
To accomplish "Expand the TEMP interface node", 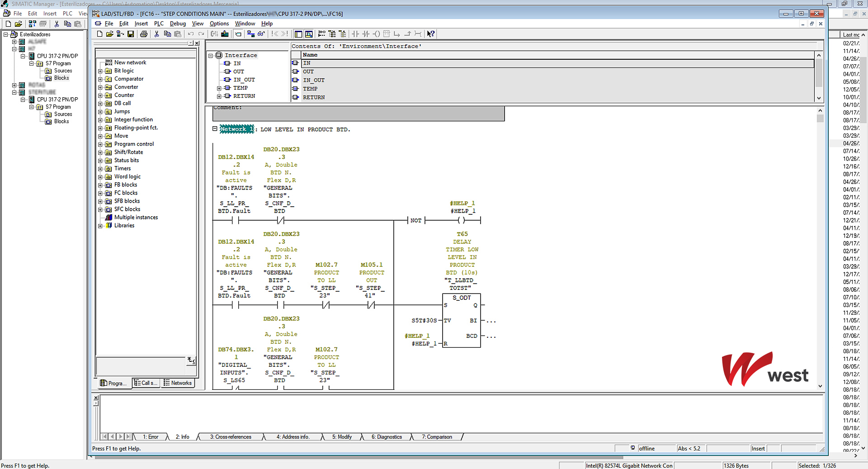I will pos(219,88).
